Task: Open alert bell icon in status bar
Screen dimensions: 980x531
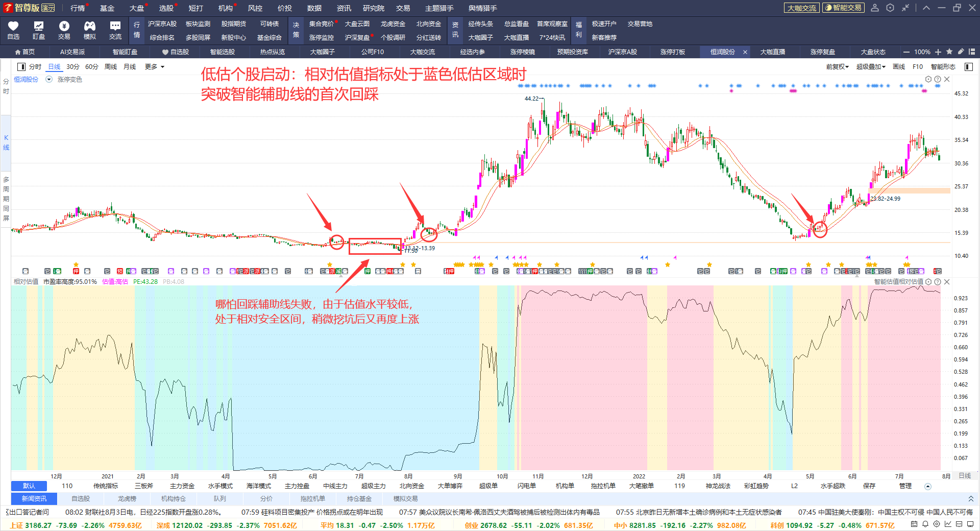Action: (x=925, y=524)
